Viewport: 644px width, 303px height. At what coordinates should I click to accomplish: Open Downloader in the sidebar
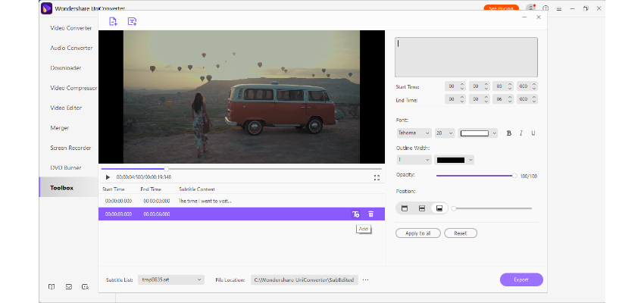click(66, 67)
